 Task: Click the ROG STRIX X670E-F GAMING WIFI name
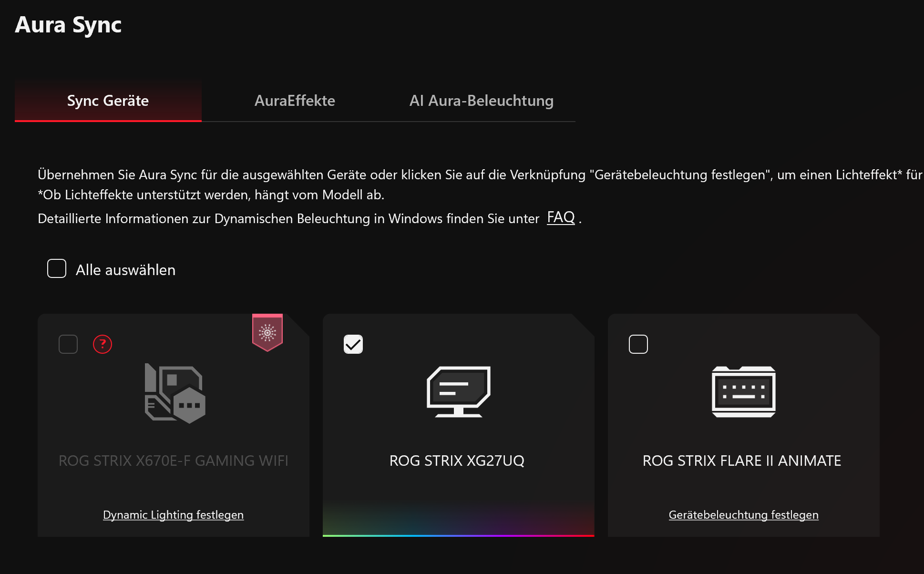pyautogui.click(x=174, y=461)
